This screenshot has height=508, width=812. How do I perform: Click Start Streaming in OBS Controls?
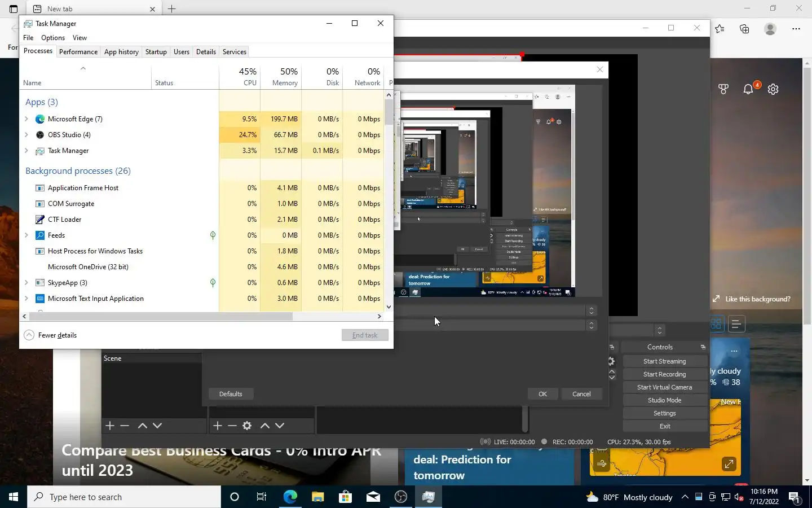pos(664,361)
